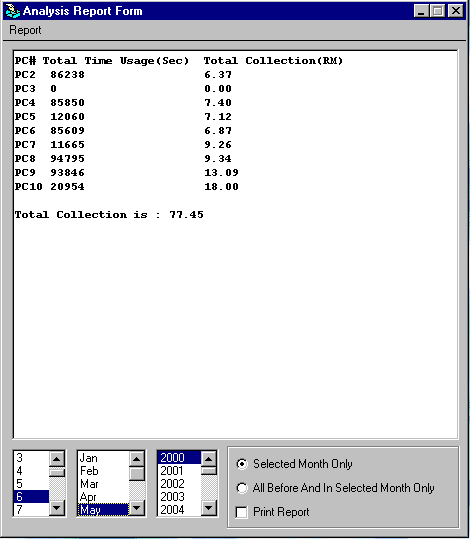470x539 pixels.
Task: Minimize the Analysis Report Form window
Action: [x=421, y=11]
